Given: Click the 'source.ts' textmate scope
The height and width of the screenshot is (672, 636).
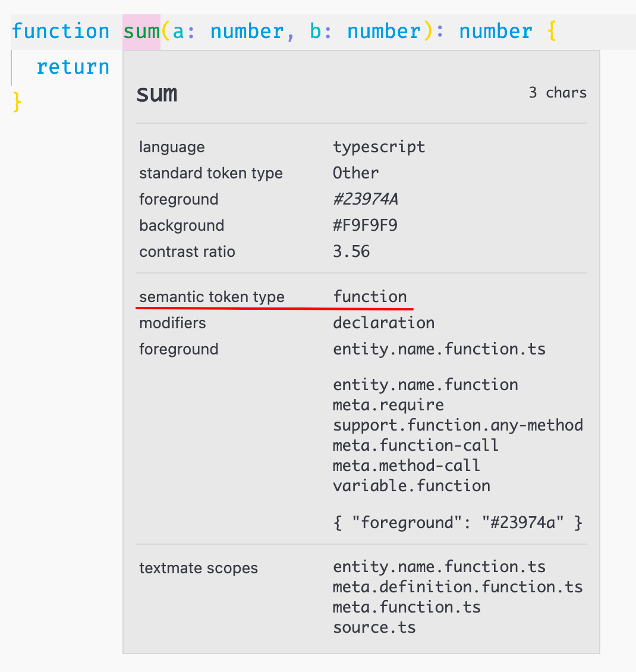Looking at the screenshot, I should (374, 627).
